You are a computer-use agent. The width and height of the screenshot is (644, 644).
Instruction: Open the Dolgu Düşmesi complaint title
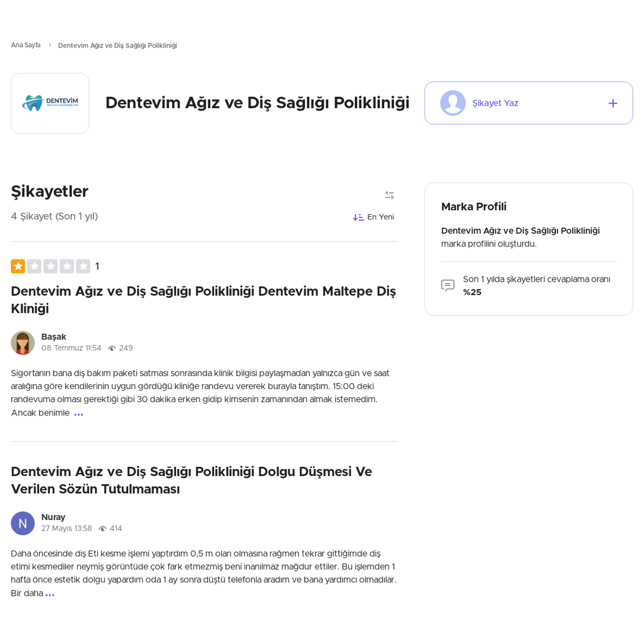(192, 480)
